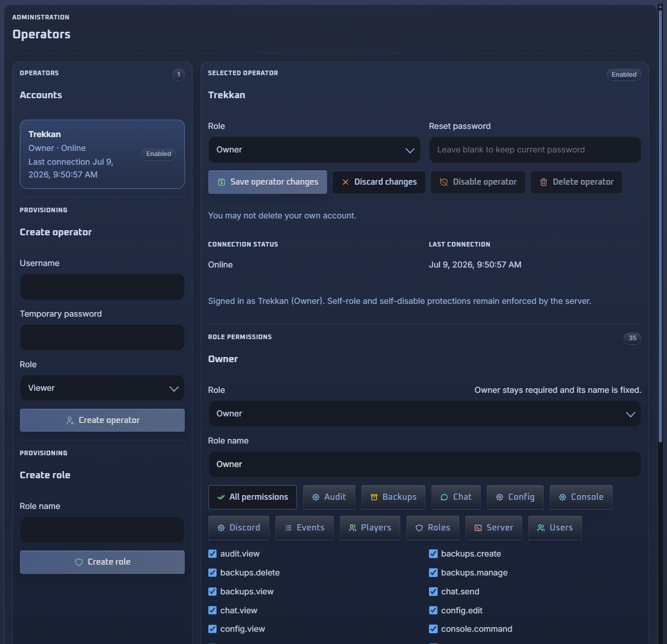Click the shield-off icon in Disable operator
The width and height of the screenshot is (667, 644).
pos(444,182)
